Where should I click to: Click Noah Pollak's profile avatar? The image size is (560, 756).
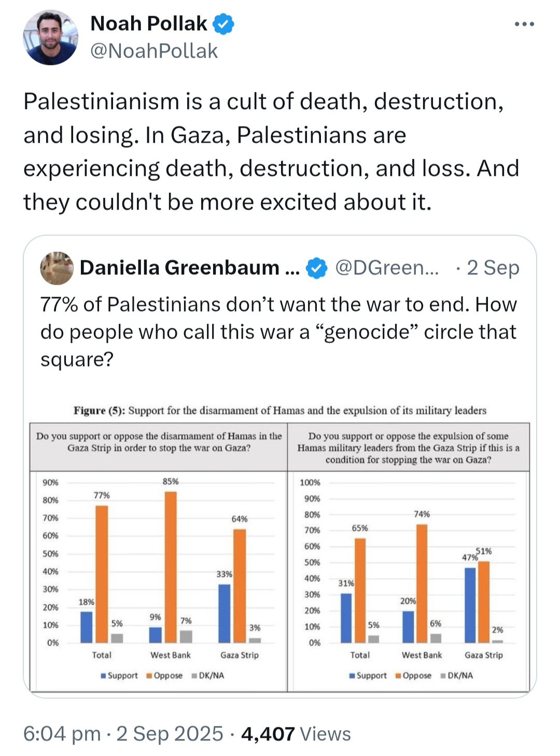click(x=50, y=38)
